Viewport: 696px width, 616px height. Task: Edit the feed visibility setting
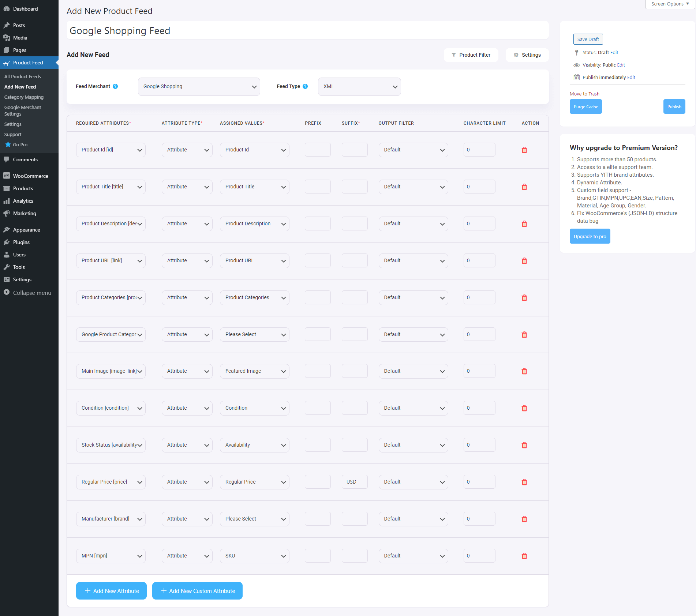621,65
